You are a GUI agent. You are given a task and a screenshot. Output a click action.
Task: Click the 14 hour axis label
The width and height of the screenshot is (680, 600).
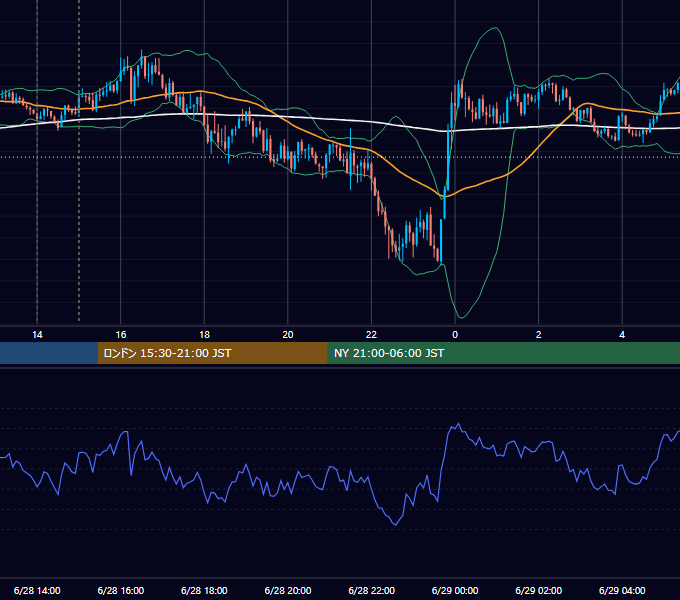[37, 335]
